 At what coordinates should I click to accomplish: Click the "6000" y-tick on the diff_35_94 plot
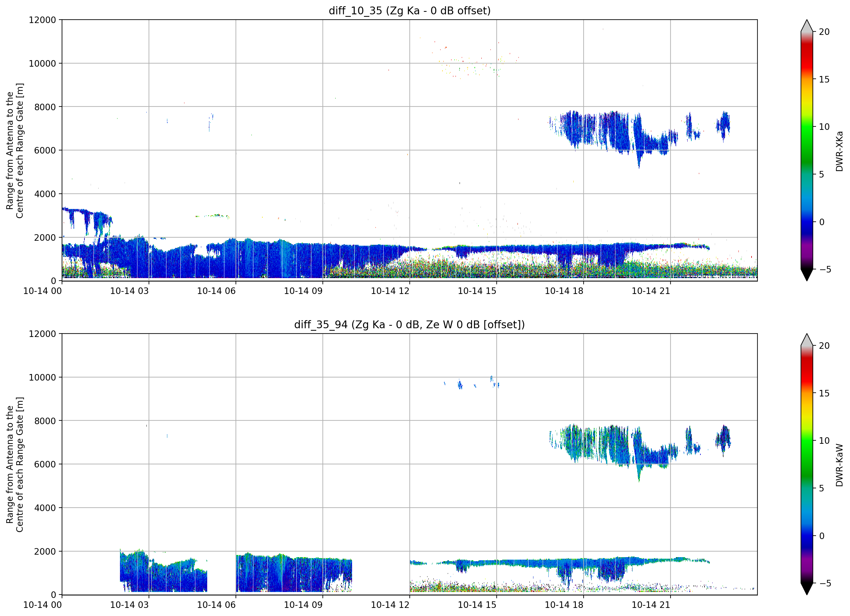coord(45,465)
